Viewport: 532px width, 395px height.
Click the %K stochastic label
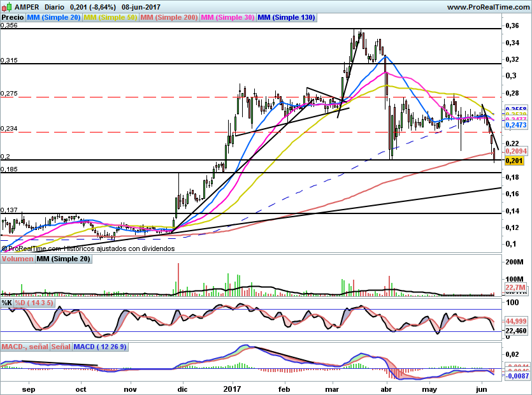[x=7, y=303]
